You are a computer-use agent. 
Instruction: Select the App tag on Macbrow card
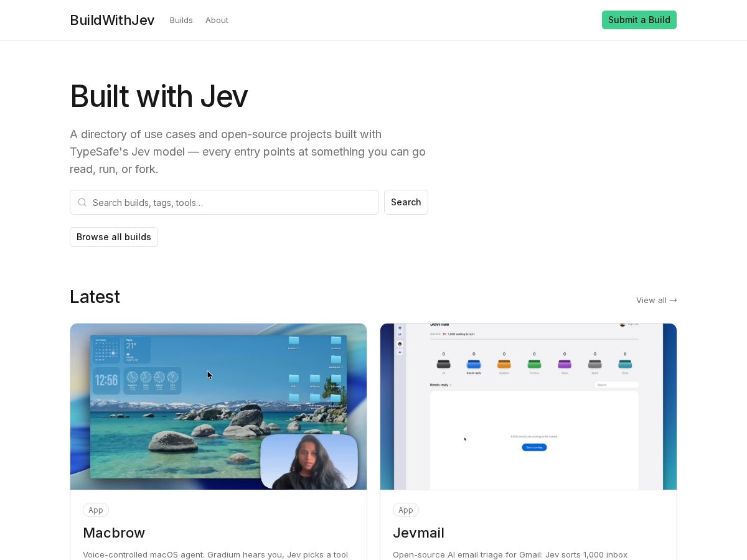coord(96,510)
